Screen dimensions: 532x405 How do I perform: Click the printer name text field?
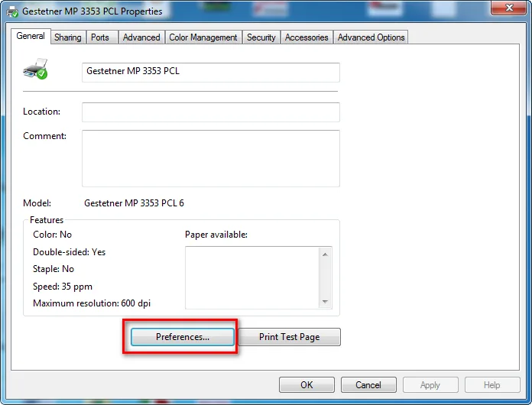[210, 72]
